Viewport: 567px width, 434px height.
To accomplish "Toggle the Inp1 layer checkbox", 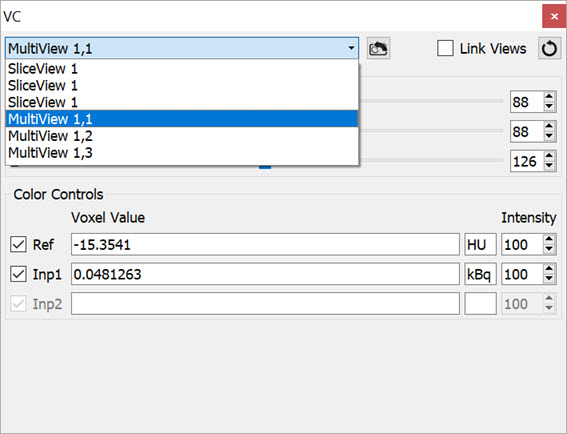I will click(x=18, y=274).
